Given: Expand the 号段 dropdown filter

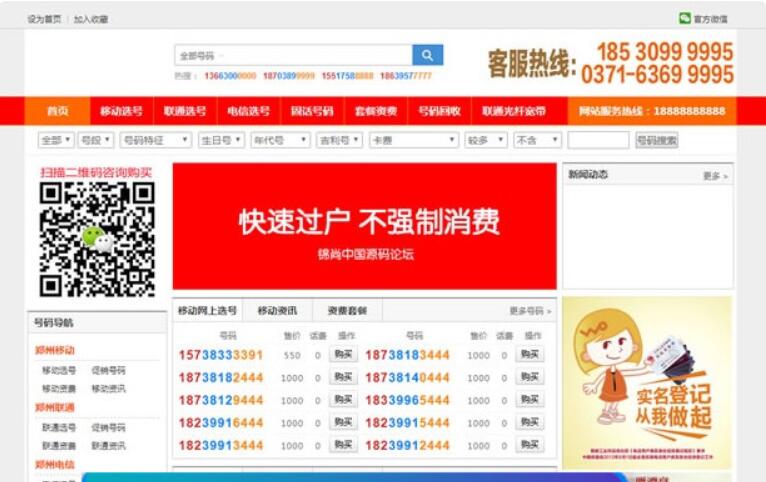Looking at the screenshot, I should coord(96,140).
